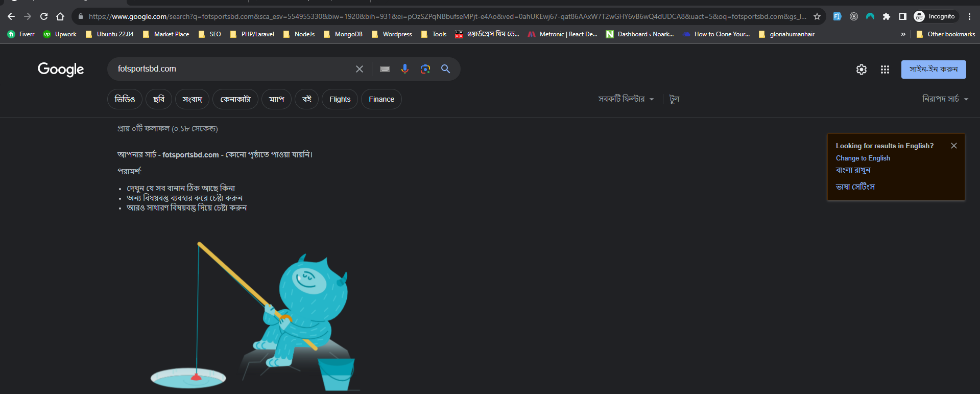This screenshot has width=980, height=394.
Task: Clear the search box text
Action: click(x=360, y=69)
